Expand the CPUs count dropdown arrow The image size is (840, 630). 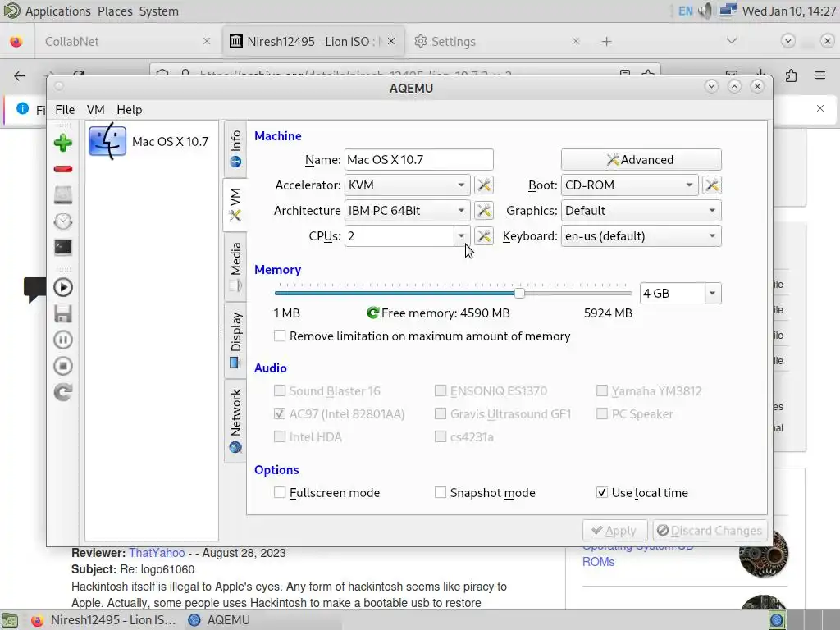(461, 236)
